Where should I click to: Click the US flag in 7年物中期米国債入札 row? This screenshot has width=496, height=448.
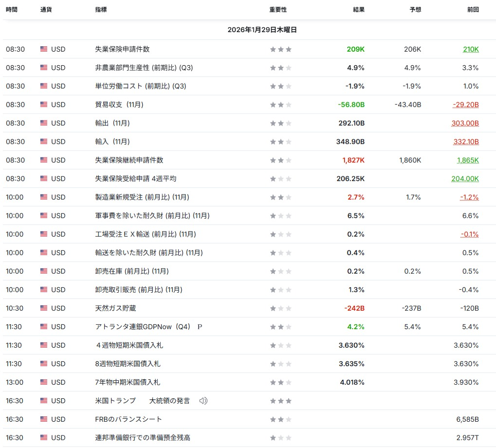[x=44, y=382]
